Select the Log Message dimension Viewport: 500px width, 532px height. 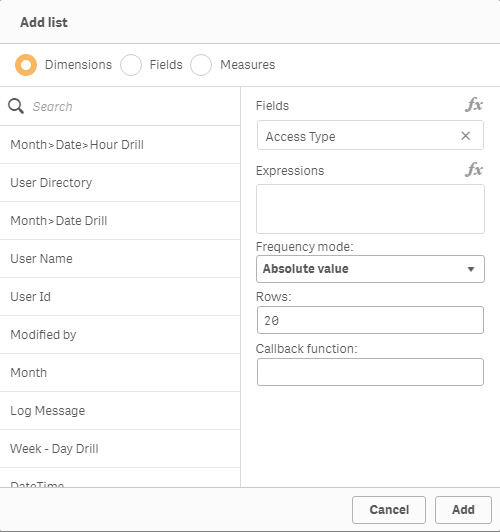click(120, 411)
